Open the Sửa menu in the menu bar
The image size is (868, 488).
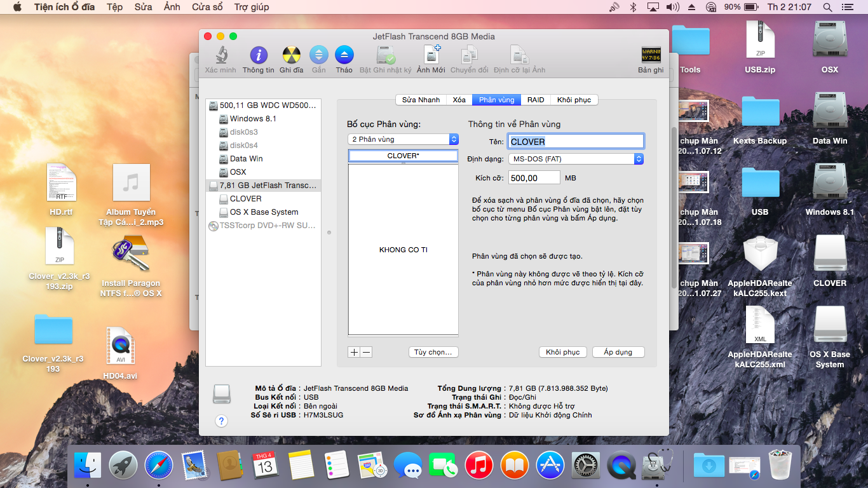[144, 7]
